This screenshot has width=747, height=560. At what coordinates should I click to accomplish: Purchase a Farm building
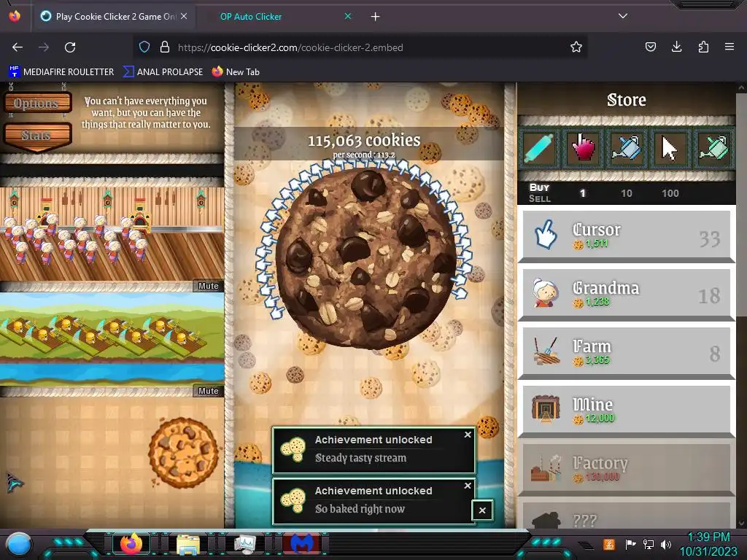(x=627, y=352)
